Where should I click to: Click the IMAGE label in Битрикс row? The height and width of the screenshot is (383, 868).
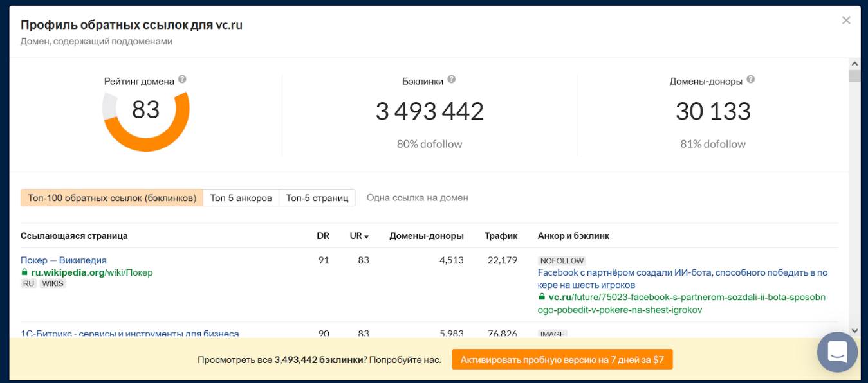553,334
